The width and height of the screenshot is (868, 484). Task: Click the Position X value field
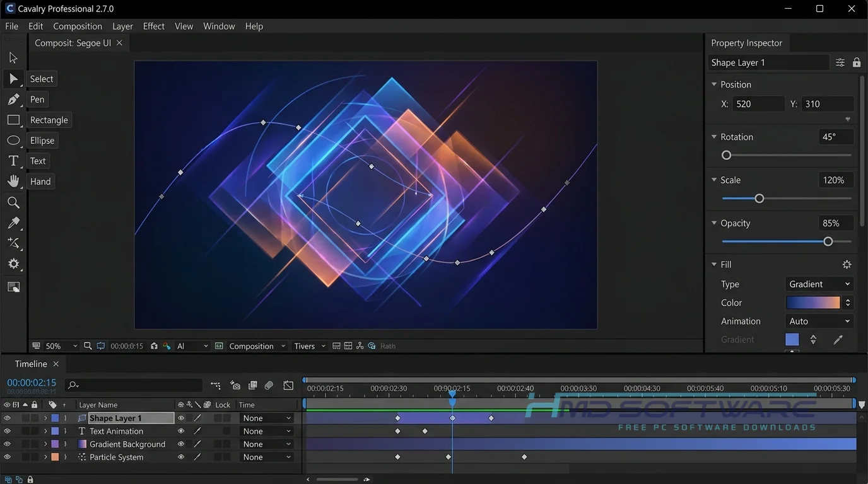point(758,104)
